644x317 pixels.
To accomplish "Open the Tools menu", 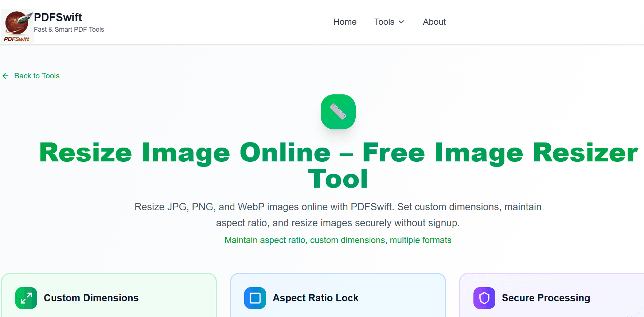I will 389,22.
